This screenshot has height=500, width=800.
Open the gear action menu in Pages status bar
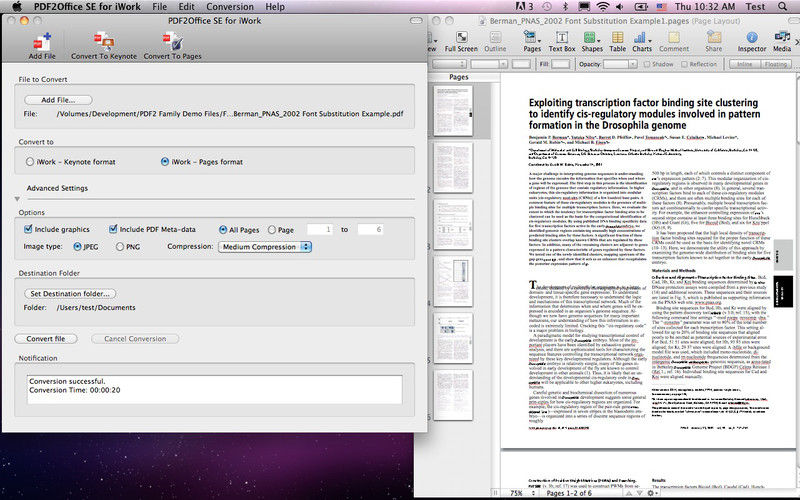click(x=652, y=493)
